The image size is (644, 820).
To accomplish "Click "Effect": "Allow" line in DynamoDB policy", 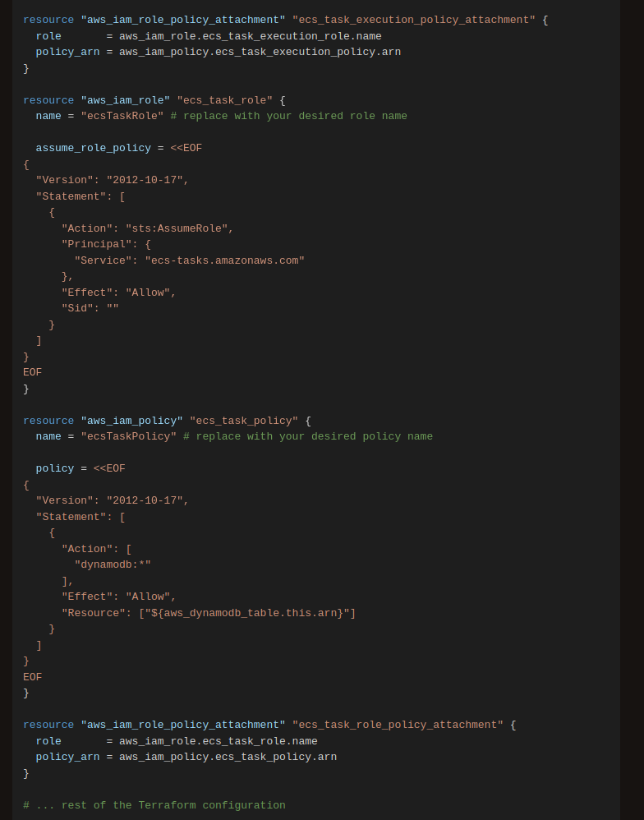I will [118, 597].
